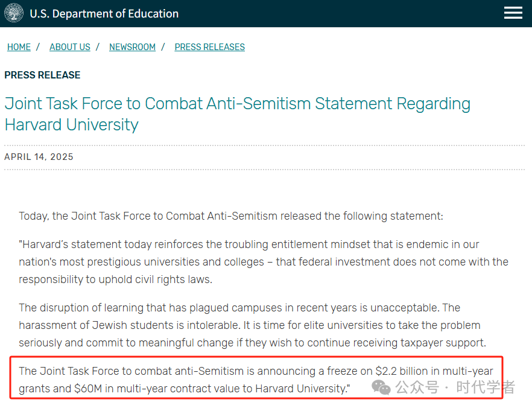Screen dimensions: 532x408
Task: Click the 'Today, the Joint Task Force' sentence
Action: point(231,216)
